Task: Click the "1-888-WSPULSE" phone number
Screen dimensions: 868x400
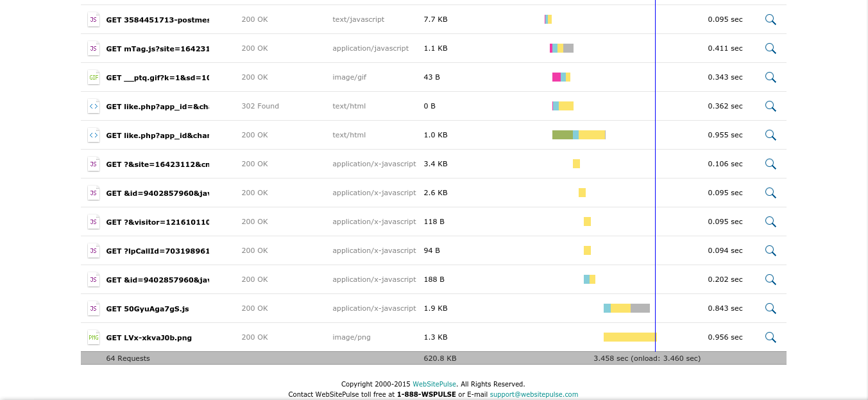Action: 427,394
